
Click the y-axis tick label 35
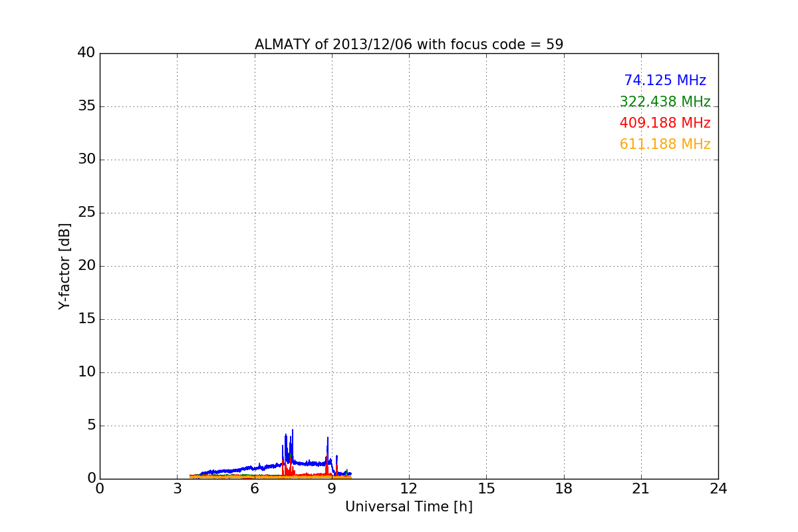coord(86,106)
